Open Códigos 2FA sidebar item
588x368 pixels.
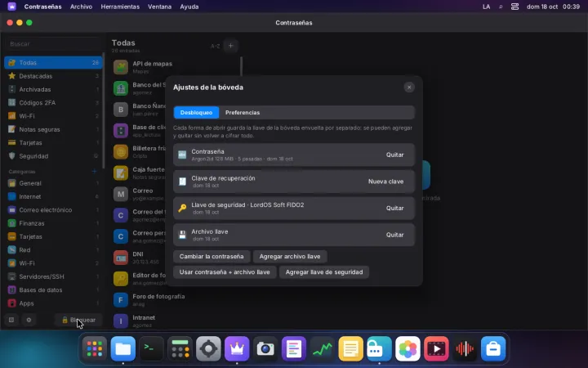[x=53, y=102]
